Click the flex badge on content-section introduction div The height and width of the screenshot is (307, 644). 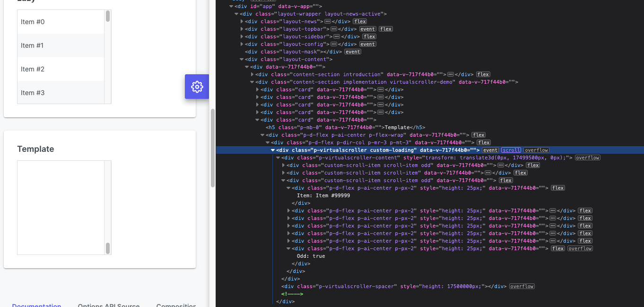click(x=483, y=74)
